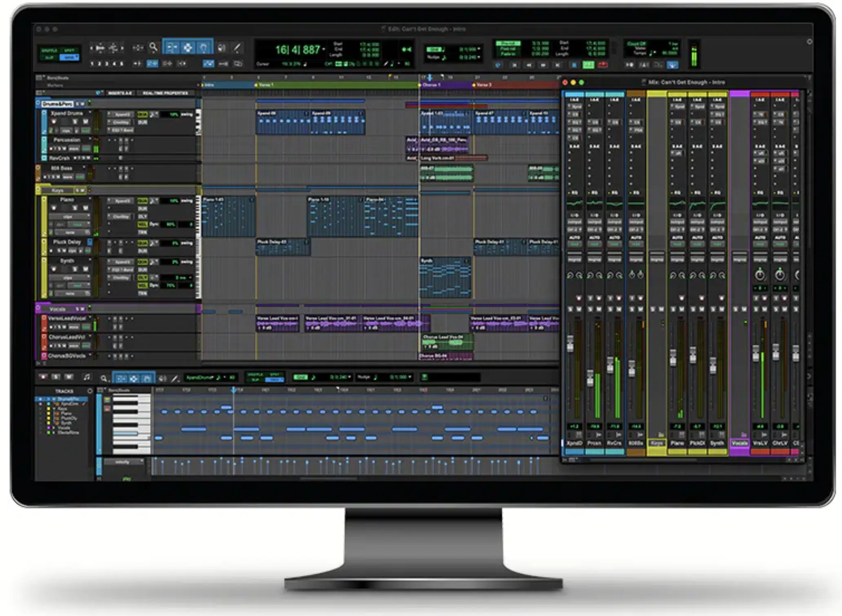Select the Percussion track name
The width and height of the screenshot is (842, 616).
coord(67,140)
